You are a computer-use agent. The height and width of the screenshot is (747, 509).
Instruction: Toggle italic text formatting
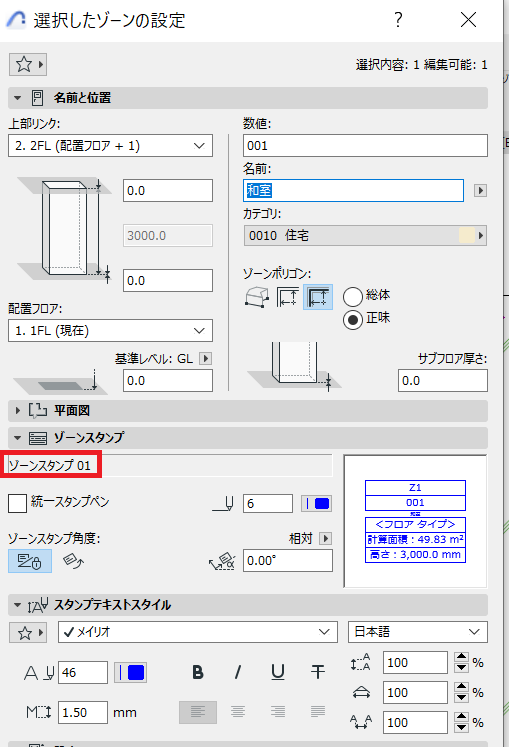coord(238,672)
